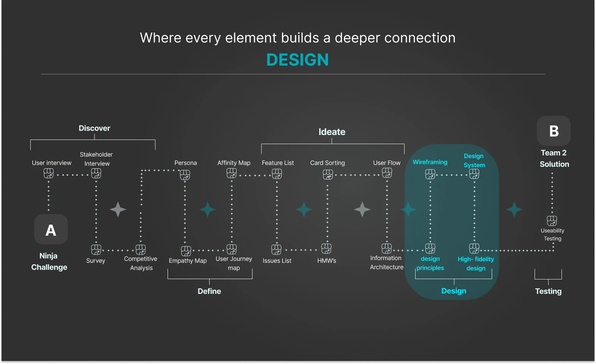Select the Competitive Analysis label text
The height and width of the screenshot is (364, 596).
(x=141, y=263)
